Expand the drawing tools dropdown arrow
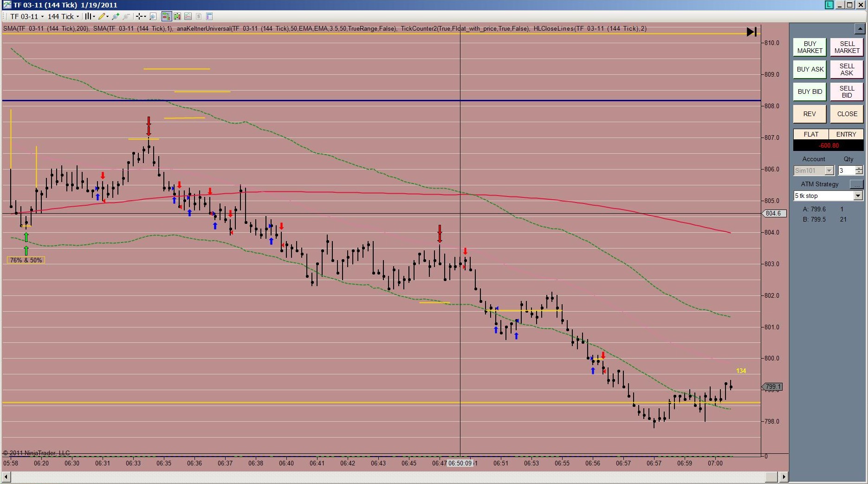This screenshot has height=484, width=868. point(107,16)
